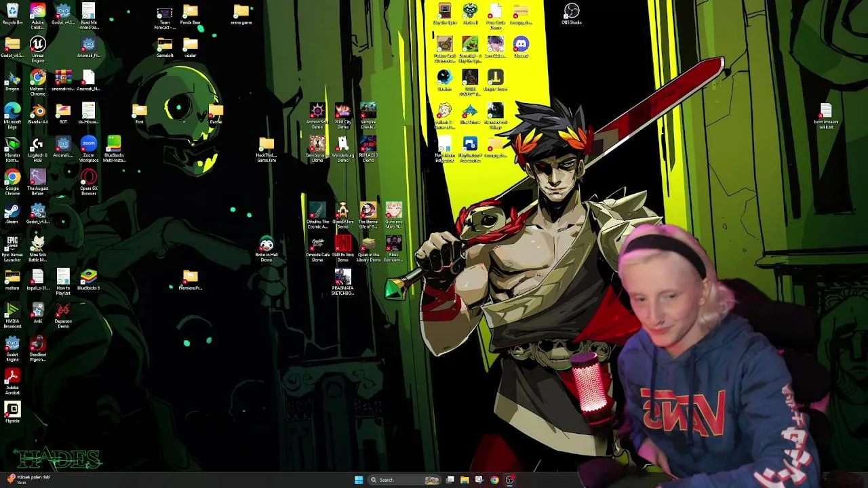Open Vampire Crawlers desktop icon

pos(368,115)
